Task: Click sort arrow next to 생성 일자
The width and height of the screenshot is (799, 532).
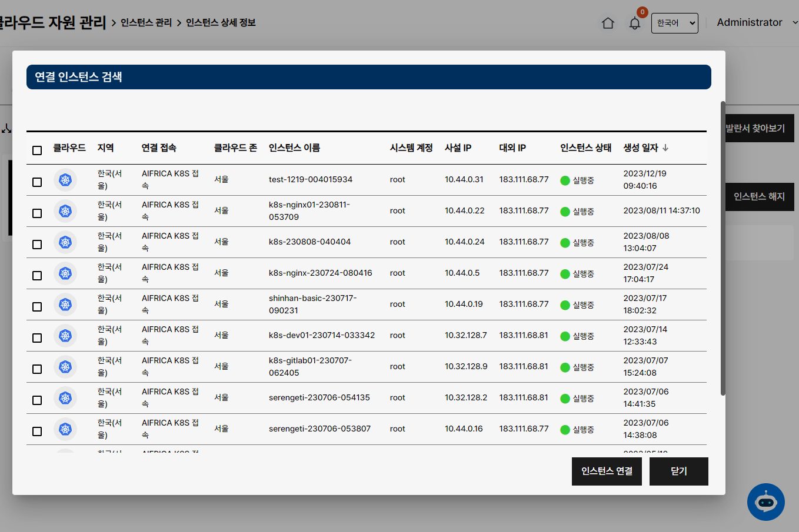Action: 665,148
